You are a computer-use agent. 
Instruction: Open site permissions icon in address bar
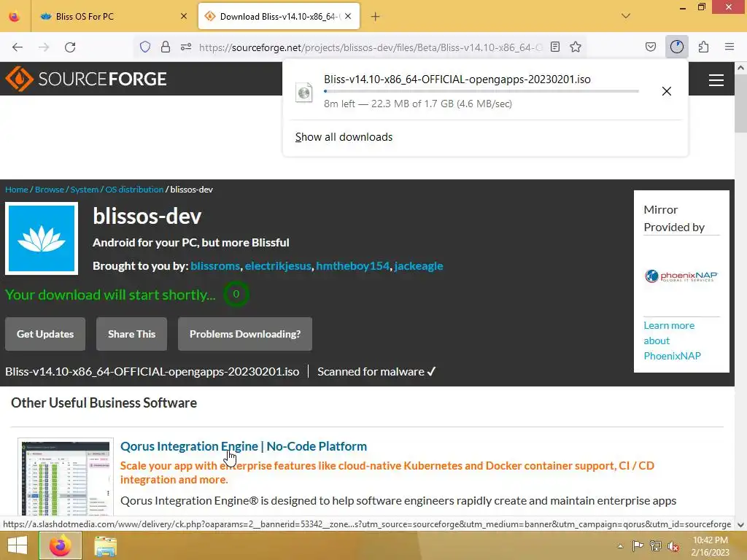[x=186, y=47]
